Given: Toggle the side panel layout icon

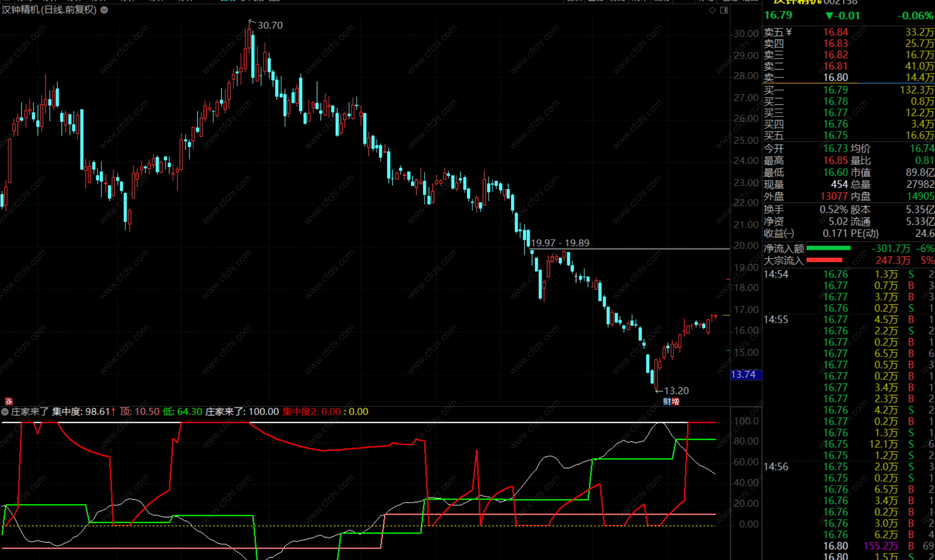Looking at the screenshot, I should (724, 10).
